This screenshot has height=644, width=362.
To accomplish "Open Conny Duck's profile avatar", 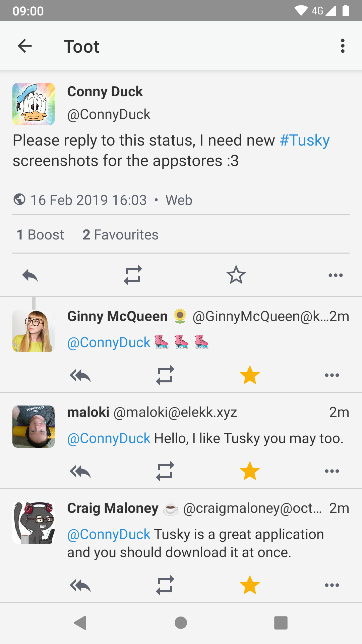I will click(34, 104).
